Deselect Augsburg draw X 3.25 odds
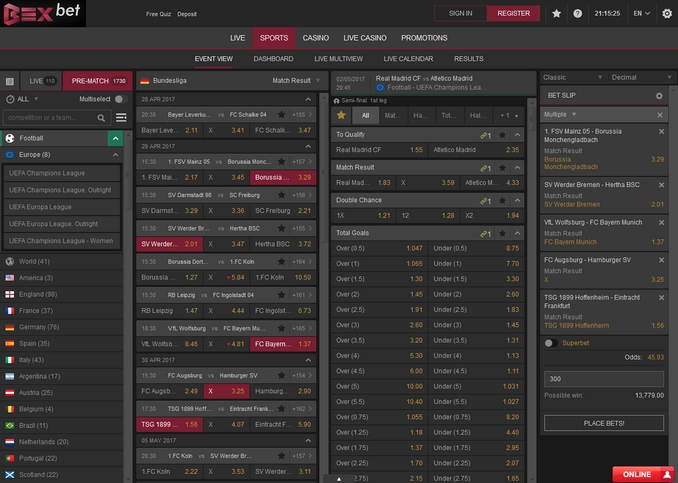678x483 pixels. [226, 391]
